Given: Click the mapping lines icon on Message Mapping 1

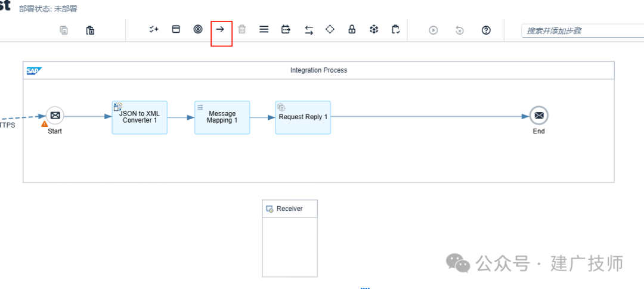Looking at the screenshot, I should point(200,107).
